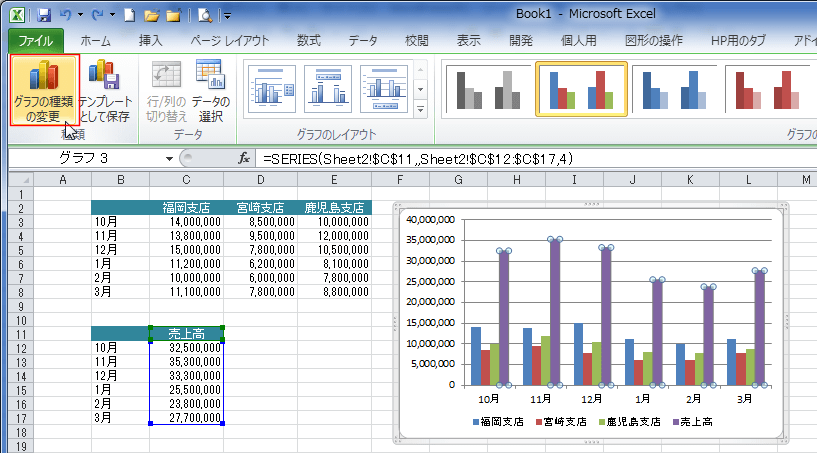Click the Undo arrow icon
This screenshot has height=453, width=817.
pyautogui.click(x=65, y=15)
